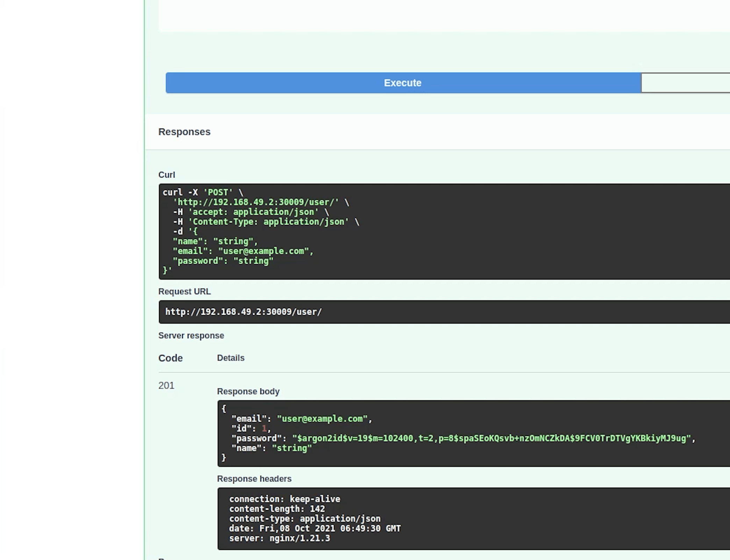Click the 201 response code

coord(166,385)
